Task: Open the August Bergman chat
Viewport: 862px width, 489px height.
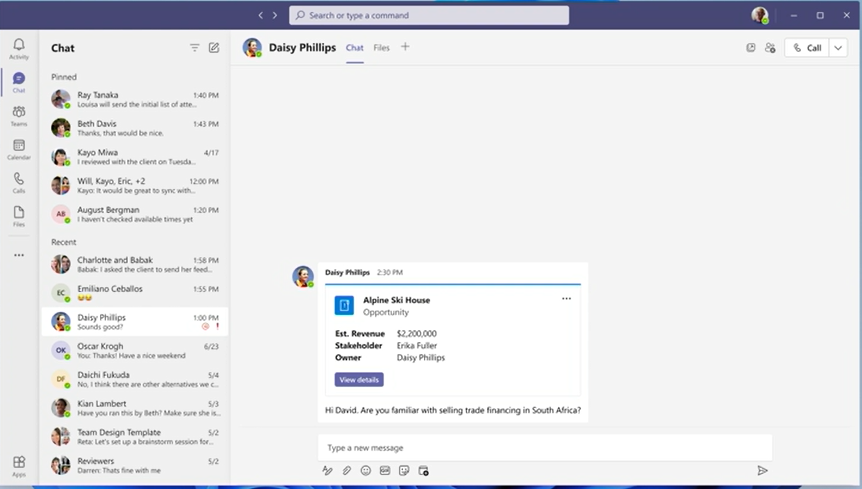Action: (x=135, y=214)
